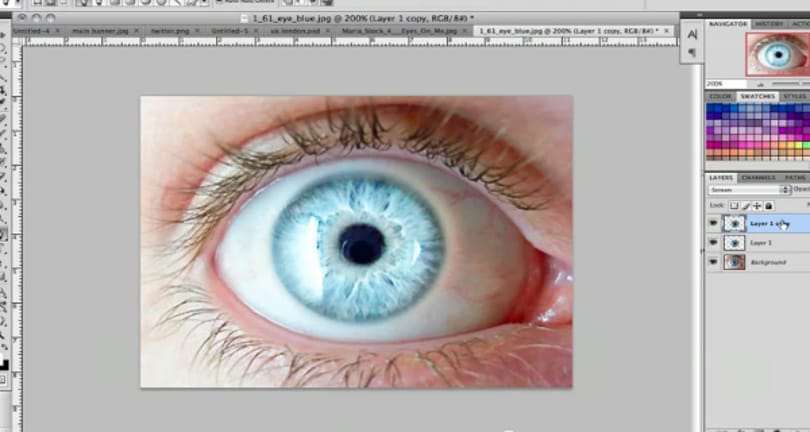Open the Color panel tab
The width and height of the screenshot is (810, 432).
click(720, 97)
